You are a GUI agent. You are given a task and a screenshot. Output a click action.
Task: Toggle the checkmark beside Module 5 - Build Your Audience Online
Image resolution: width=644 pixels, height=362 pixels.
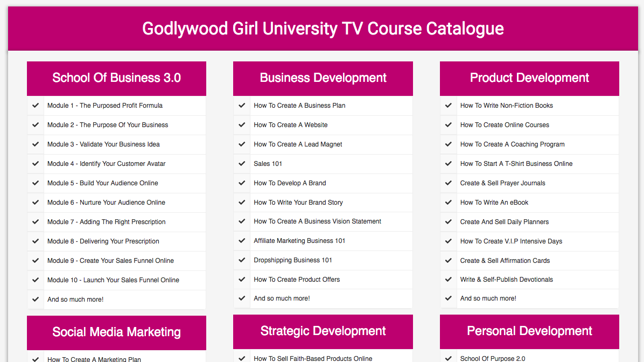click(x=35, y=183)
